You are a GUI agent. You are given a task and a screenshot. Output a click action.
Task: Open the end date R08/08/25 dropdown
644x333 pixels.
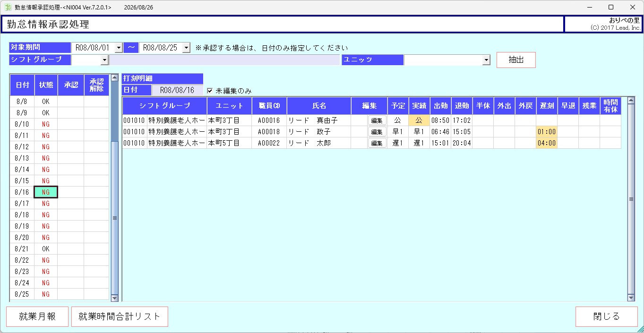tap(186, 48)
